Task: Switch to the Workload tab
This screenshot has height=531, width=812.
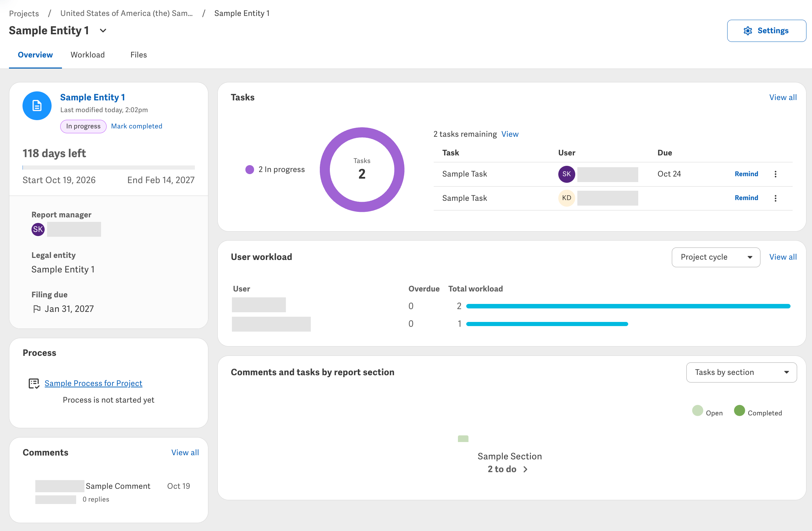Action: [x=88, y=55]
